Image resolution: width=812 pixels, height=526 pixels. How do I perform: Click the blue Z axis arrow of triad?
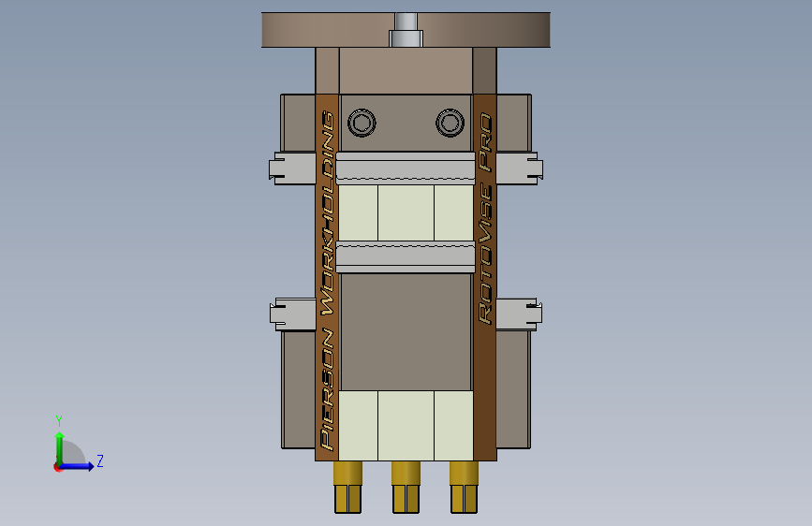click(x=78, y=466)
